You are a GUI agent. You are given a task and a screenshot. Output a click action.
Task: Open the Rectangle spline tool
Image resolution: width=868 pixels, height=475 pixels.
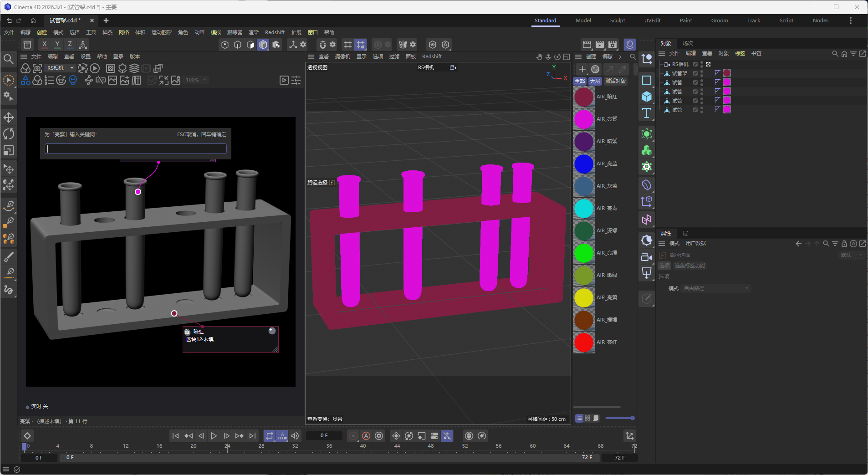click(647, 80)
